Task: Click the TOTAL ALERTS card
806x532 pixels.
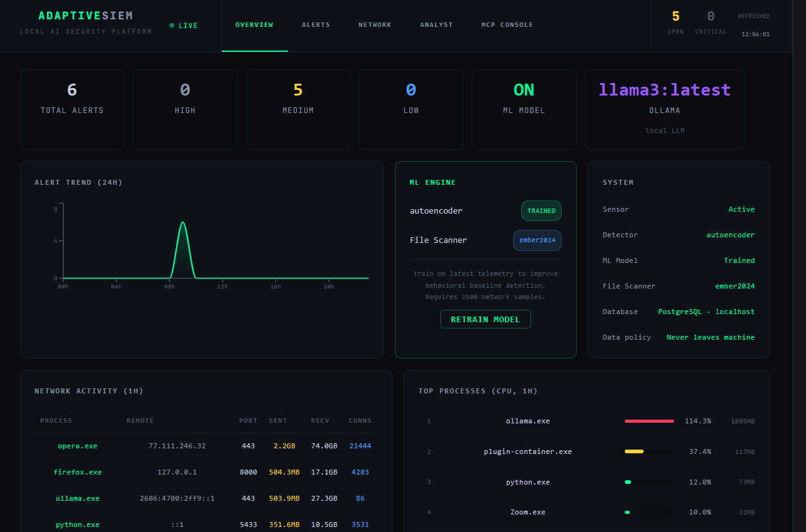Action: click(72, 109)
